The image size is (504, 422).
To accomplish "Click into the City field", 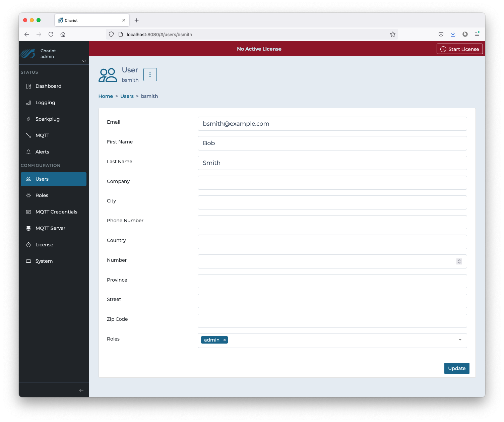I will [x=332, y=202].
